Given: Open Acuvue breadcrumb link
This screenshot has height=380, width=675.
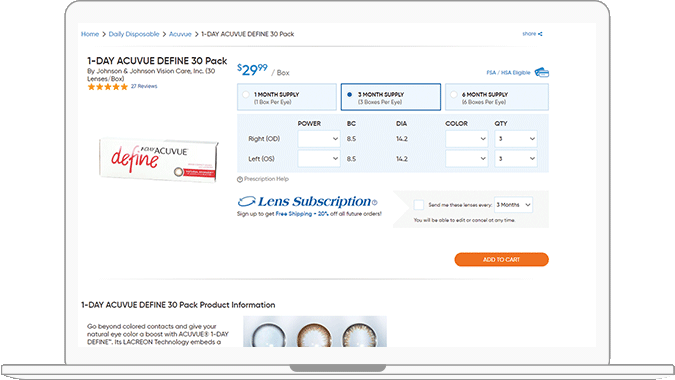Looking at the screenshot, I should (180, 34).
